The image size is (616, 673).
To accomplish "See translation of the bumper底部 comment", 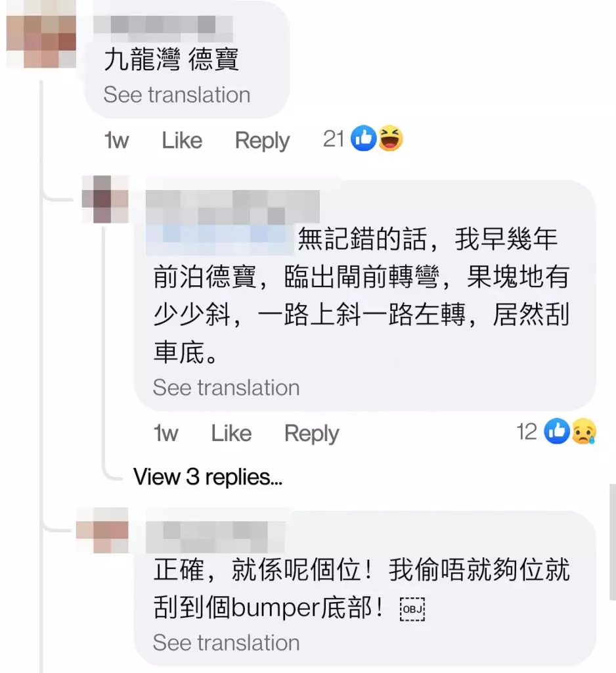I will click(x=226, y=643).
